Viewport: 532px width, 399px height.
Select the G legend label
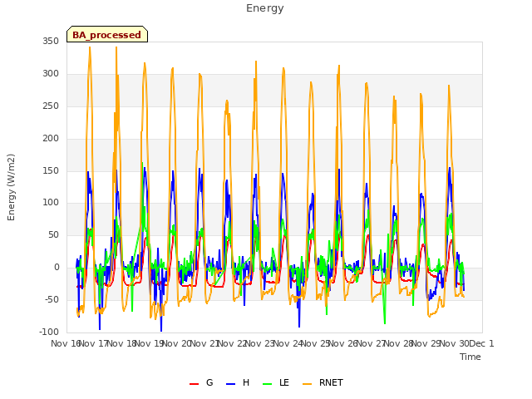pos(209,382)
